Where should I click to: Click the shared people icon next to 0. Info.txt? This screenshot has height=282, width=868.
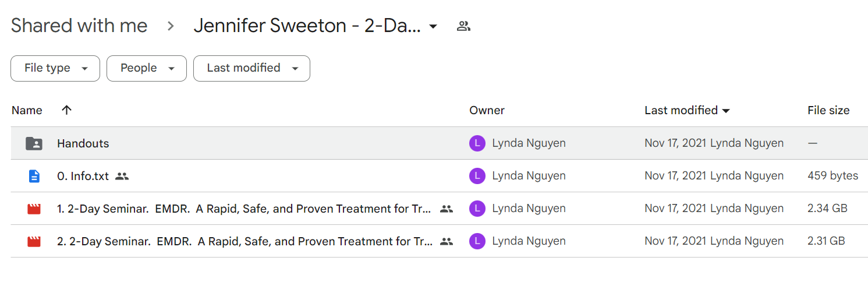(122, 176)
